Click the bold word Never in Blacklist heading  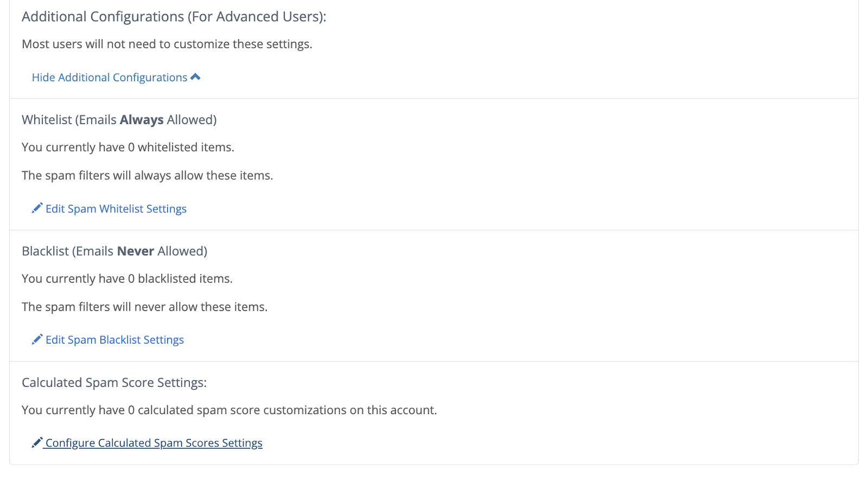(136, 251)
